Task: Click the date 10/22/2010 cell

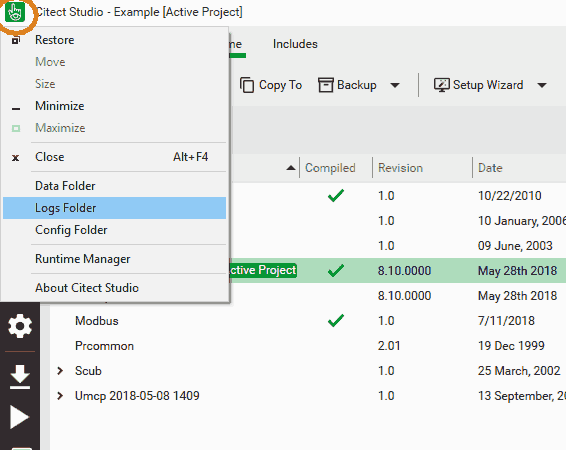Action: pyautogui.click(x=510, y=196)
